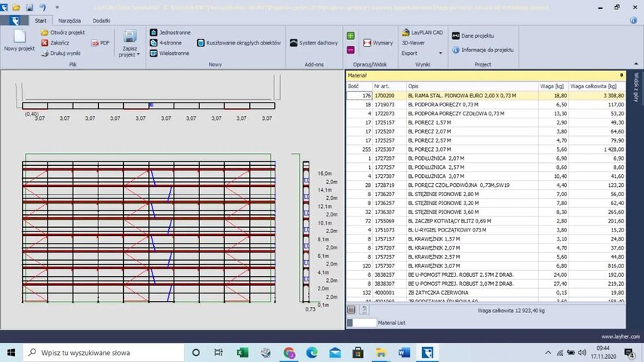Create a new project with Nowy projekt
This screenshot has width=644, height=362.
click(x=20, y=40)
